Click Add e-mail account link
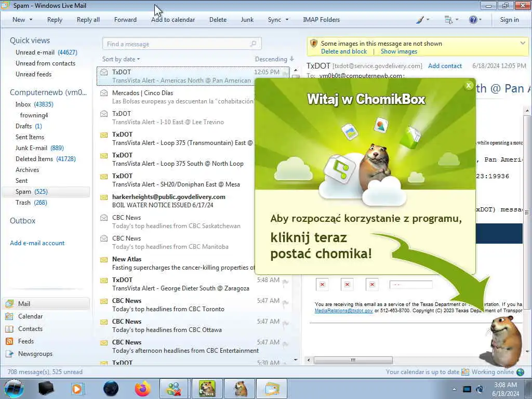The height and width of the screenshot is (399, 532). tap(37, 243)
